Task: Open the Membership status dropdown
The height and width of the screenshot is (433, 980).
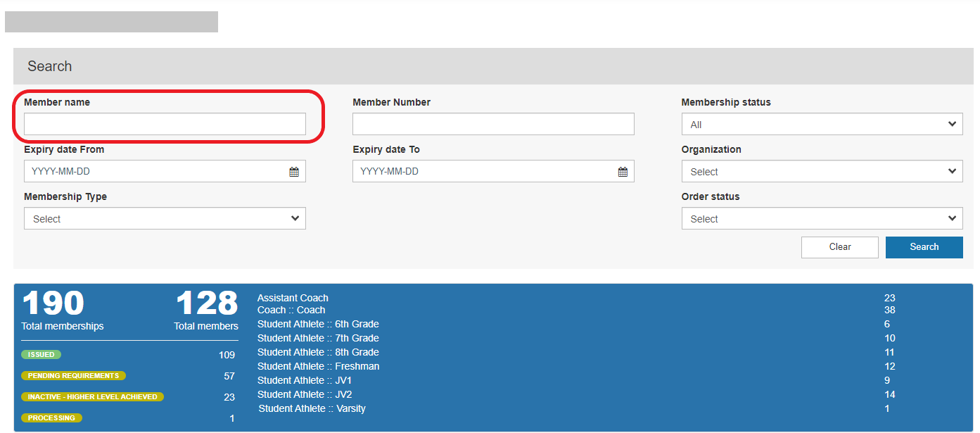Action: [822, 124]
